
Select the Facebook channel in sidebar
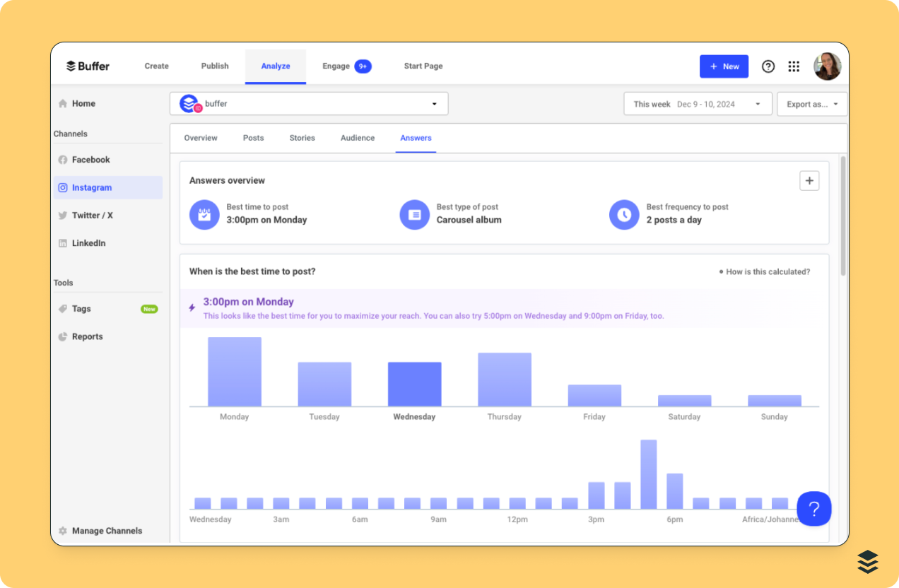(x=91, y=160)
